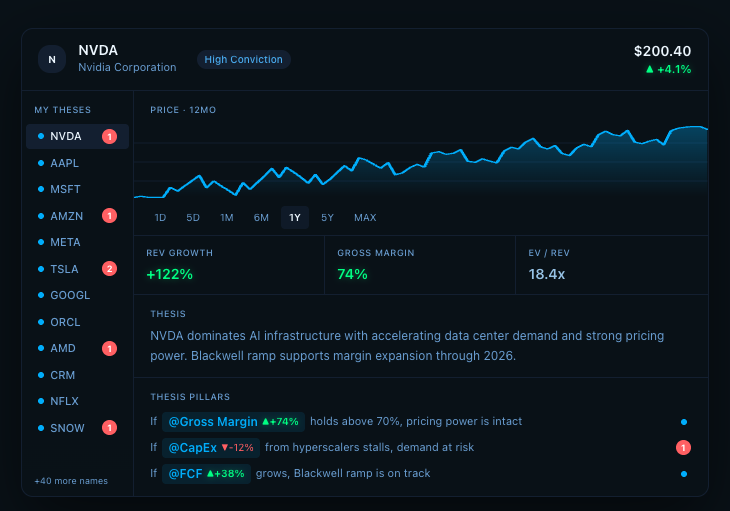Open the AAPL thesis
The width and height of the screenshot is (730, 511).
click(77, 163)
